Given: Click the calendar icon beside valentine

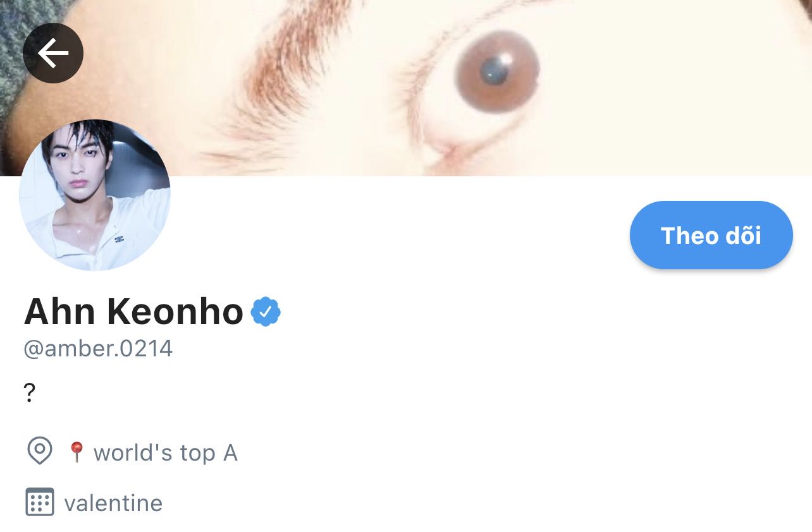Looking at the screenshot, I should (x=40, y=502).
